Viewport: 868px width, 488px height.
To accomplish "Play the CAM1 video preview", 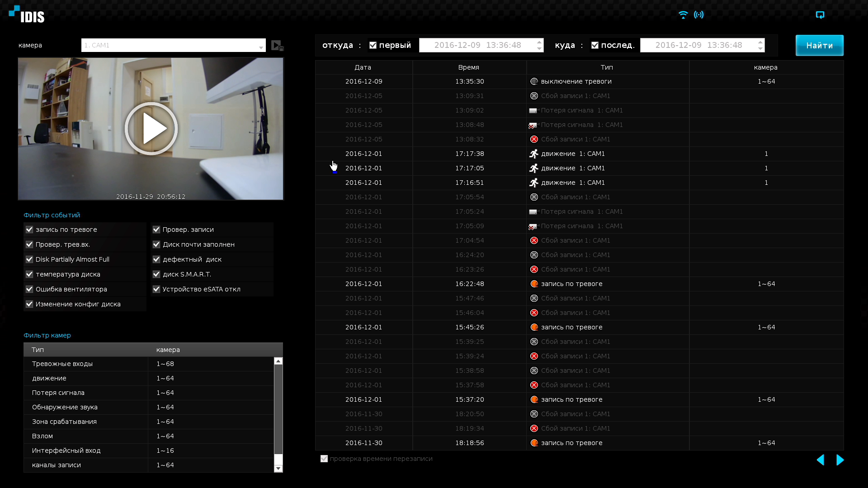I will [x=151, y=129].
